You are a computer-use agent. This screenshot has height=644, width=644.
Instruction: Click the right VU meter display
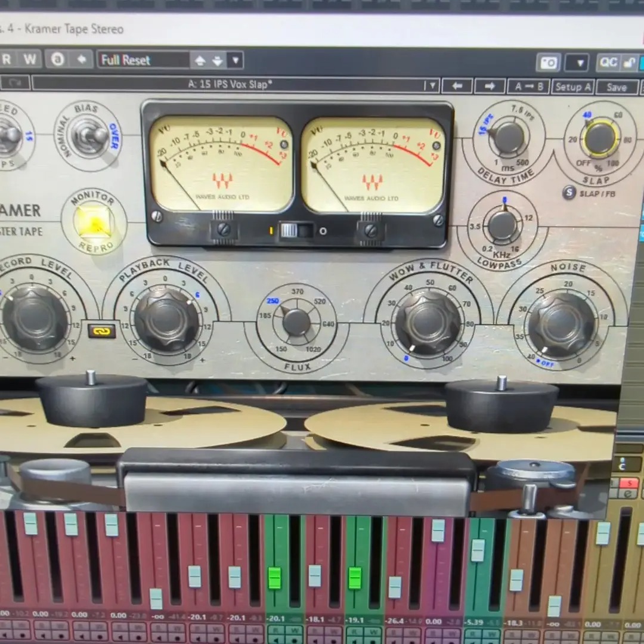[x=372, y=166]
